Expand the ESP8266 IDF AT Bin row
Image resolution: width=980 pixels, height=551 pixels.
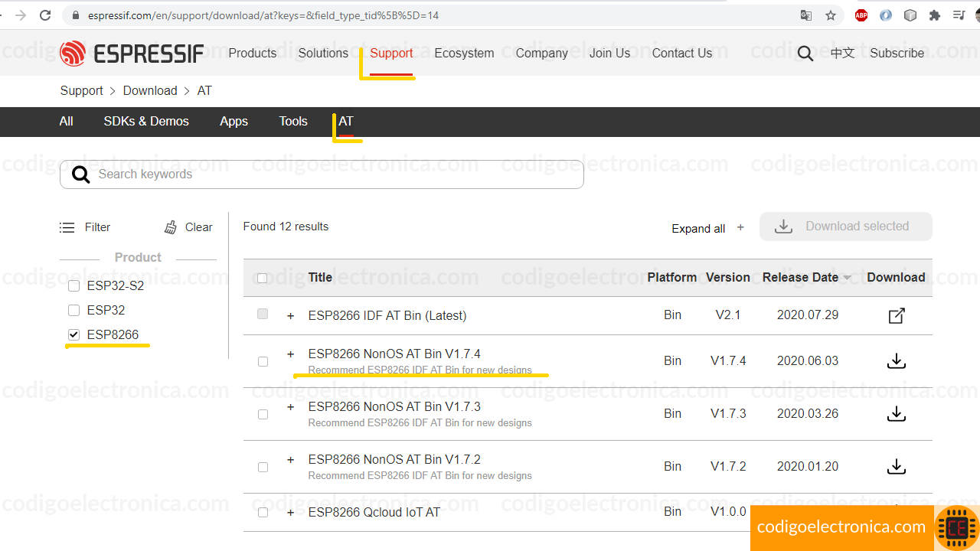[290, 315]
